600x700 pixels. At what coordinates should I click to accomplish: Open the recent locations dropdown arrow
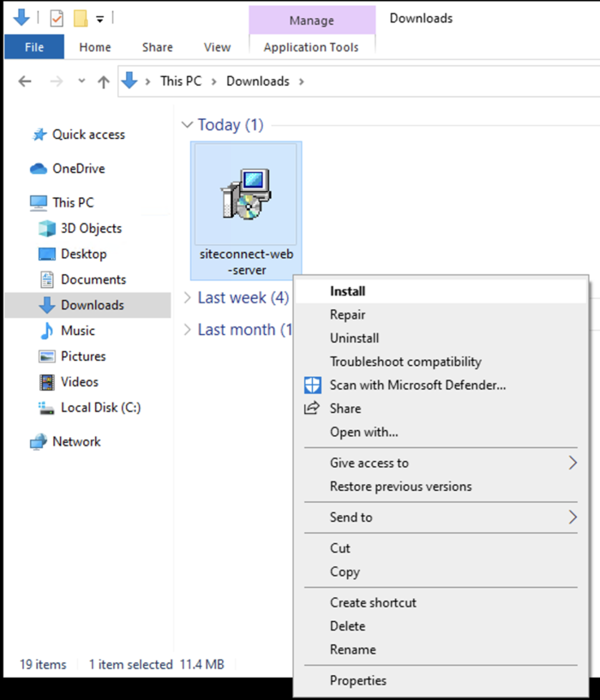[81, 81]
